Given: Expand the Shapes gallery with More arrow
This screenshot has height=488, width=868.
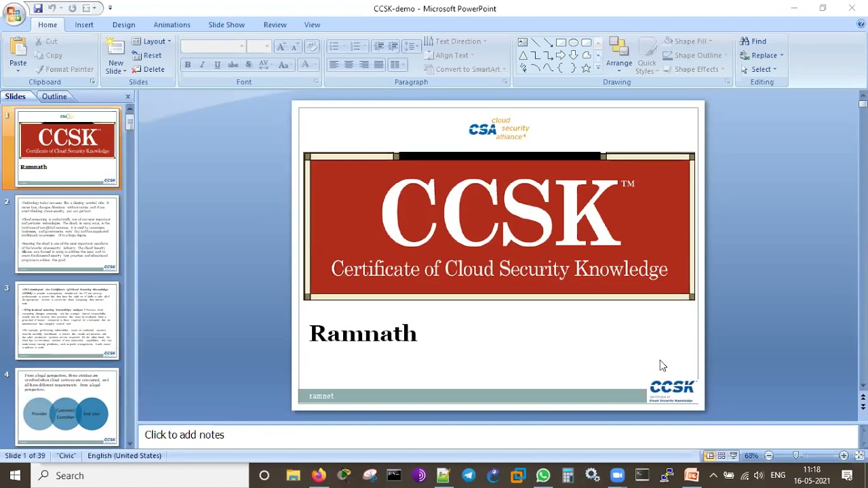Looking at the screenshot, I should [x=597, y=68].
